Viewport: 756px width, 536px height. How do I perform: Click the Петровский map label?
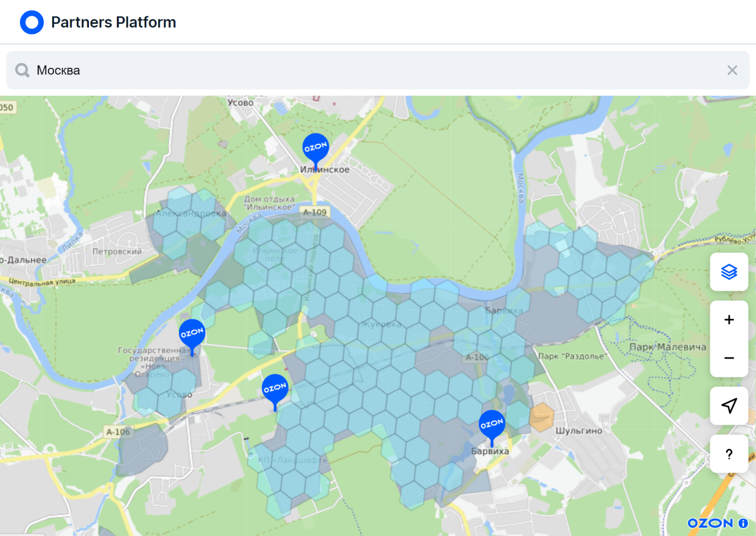(x=117, y=251)
